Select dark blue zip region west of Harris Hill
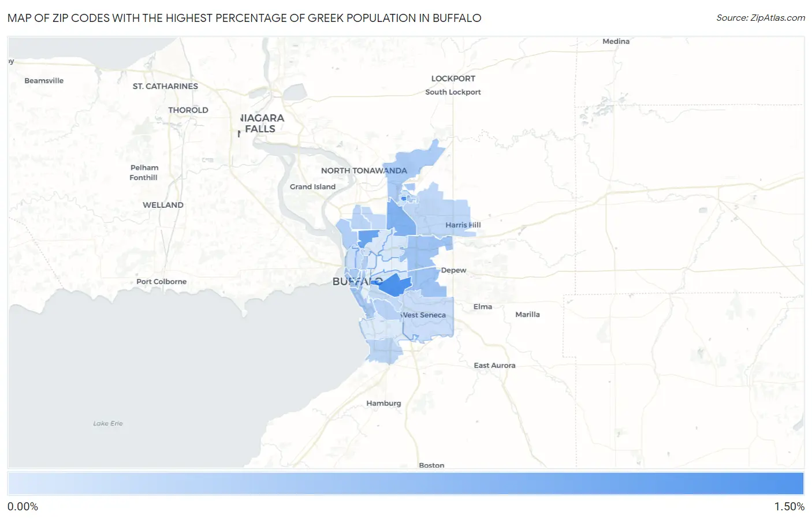812x519 pixels. tap(400, 218)
